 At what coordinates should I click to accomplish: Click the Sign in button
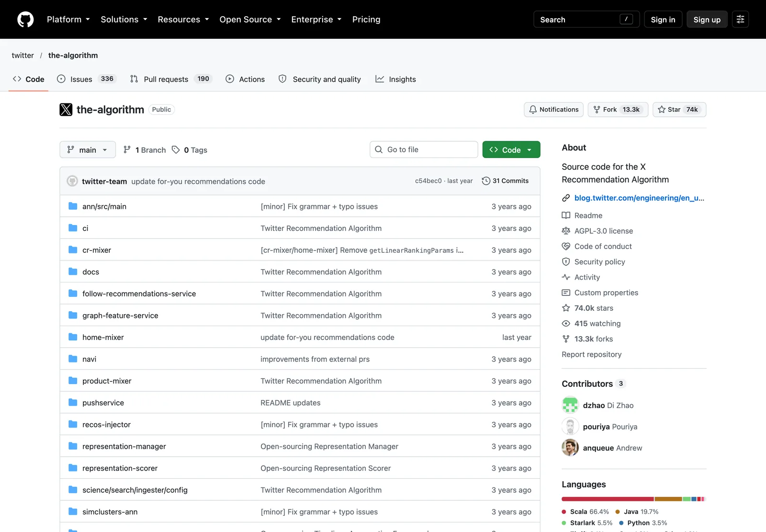[x=663, y=20]
